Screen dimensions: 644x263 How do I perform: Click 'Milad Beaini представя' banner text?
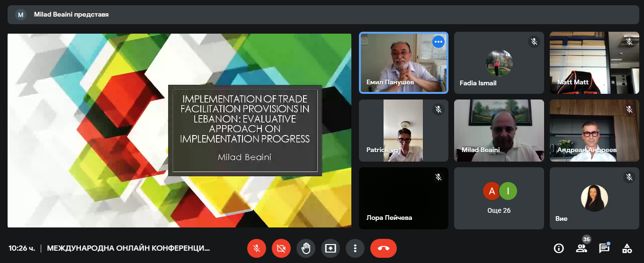coord(72,15)
